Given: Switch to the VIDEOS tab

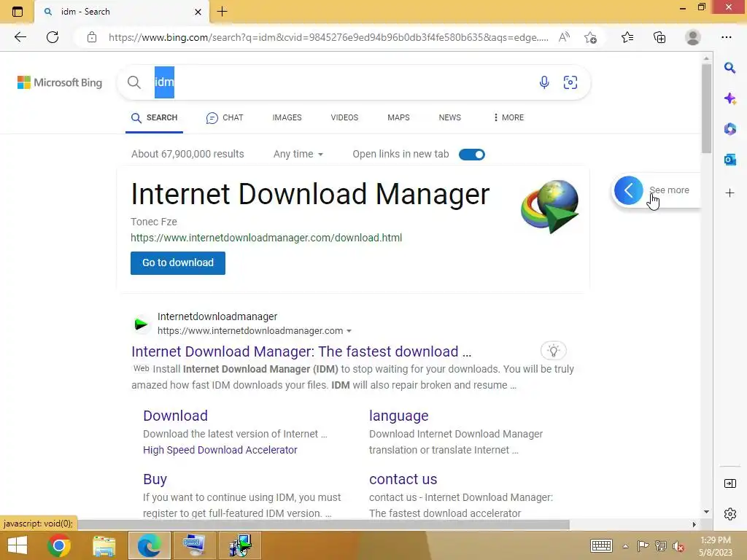Looking at the screenshot, I should coord(344,117).
